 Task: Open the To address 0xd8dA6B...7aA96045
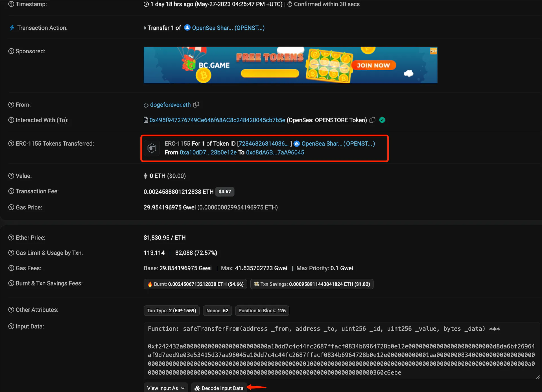[275, 152]
